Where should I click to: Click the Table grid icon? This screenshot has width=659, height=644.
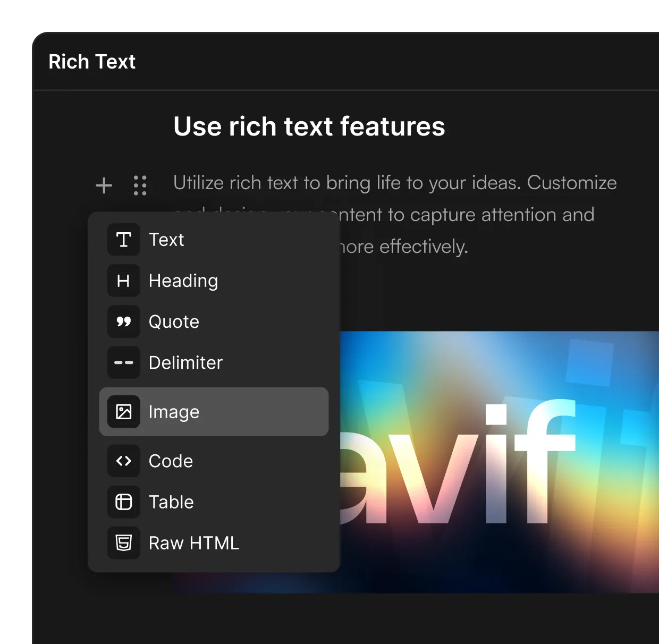124,502
